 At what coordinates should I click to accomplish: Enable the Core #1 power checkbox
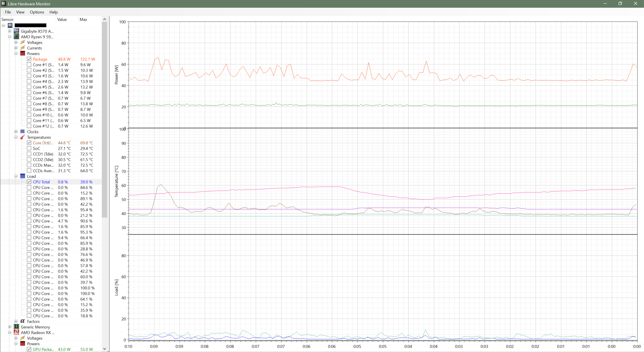click(29, 65)
